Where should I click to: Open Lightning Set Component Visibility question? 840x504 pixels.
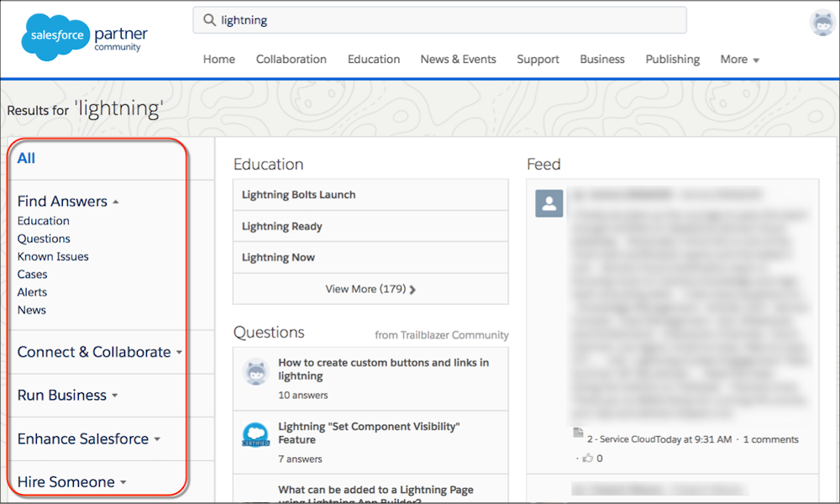[x=369, y=433]
